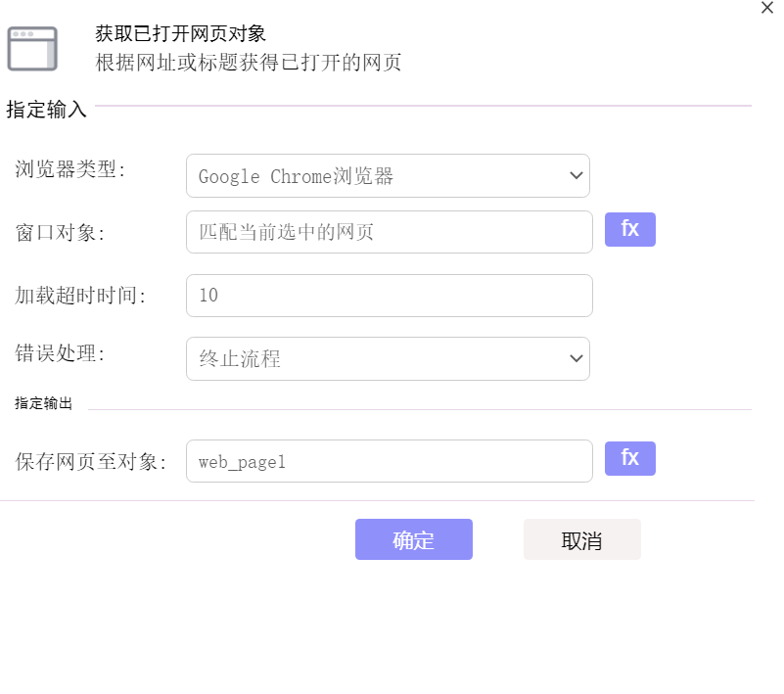
Task: Click the 根据网址或标题获得已打开的网页 description
Action: [248, 63]
